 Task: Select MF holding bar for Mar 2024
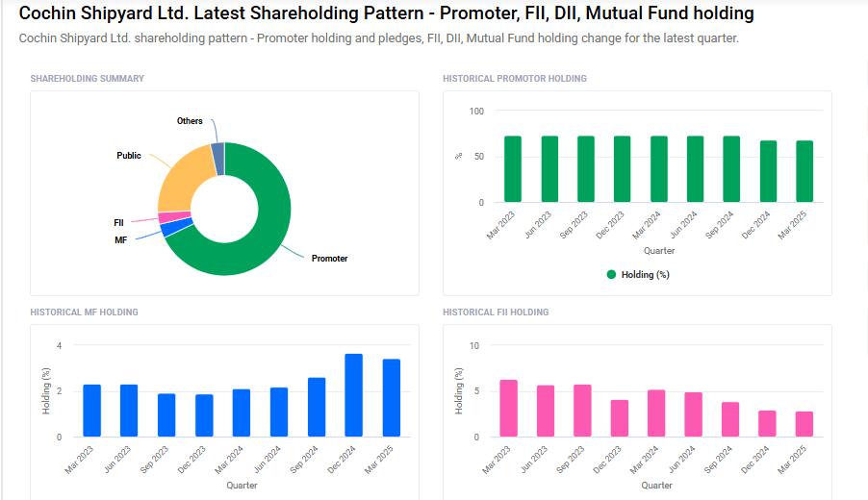pos(242,413)
